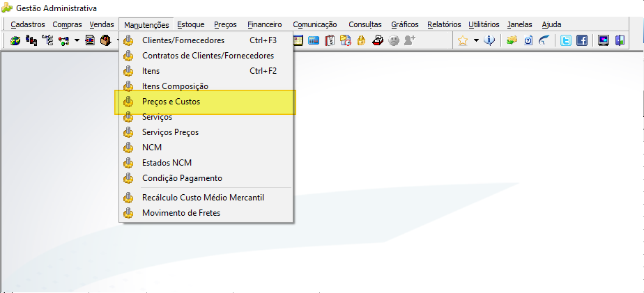Select Recálculo Custo Médio Mercantil
644x293 pixels.
click(x=206, y=198)
